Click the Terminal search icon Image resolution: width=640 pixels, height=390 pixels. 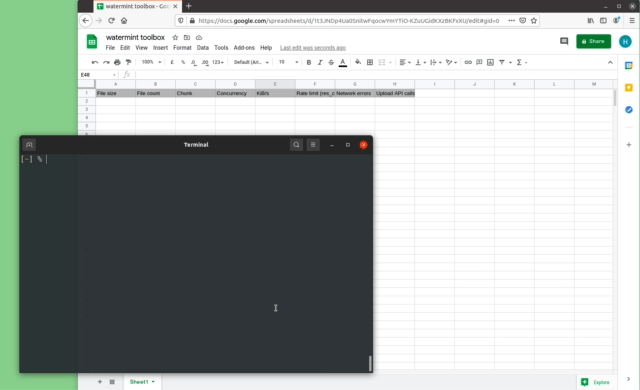point(296,145)
